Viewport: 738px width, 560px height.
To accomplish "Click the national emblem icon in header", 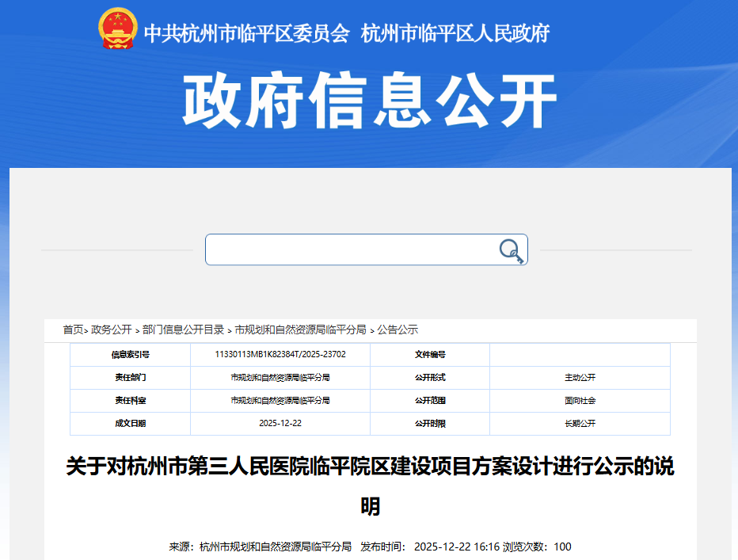I will 117,29.
